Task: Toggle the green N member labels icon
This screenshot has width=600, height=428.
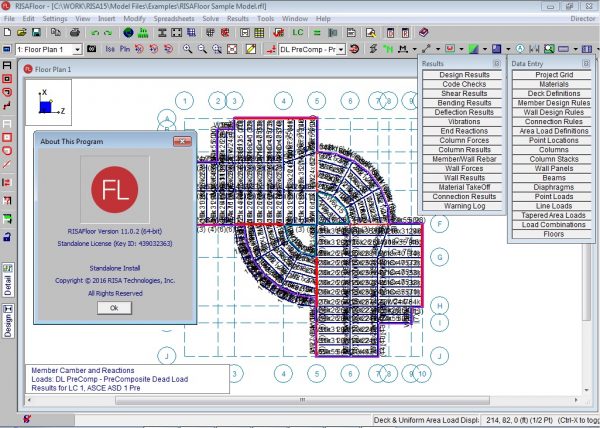Action: click(389, 48)
